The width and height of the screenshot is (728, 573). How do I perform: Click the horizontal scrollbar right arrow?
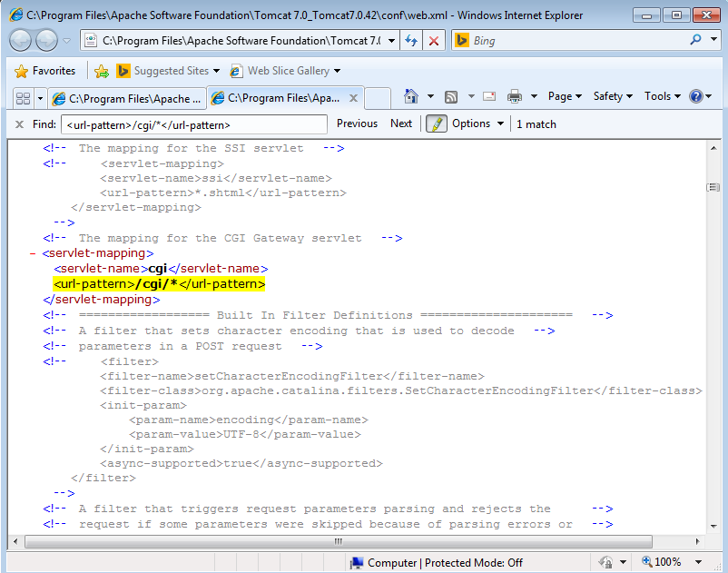pyautogui.click(x=697, y=541)
